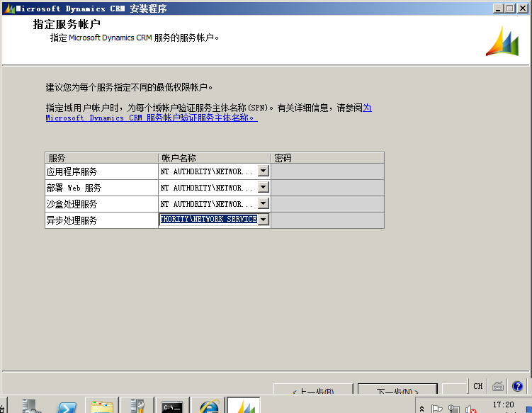
Task: Open the Command Prompt taskbar icon
Action: 173,405
